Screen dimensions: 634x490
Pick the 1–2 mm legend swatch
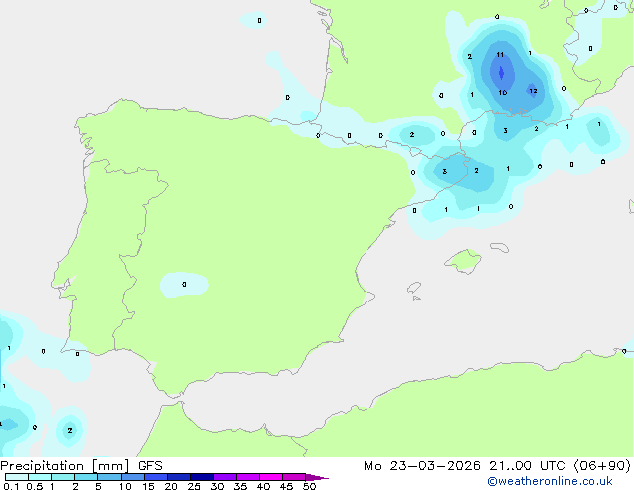pyautogui.click(x=63, y=477)
